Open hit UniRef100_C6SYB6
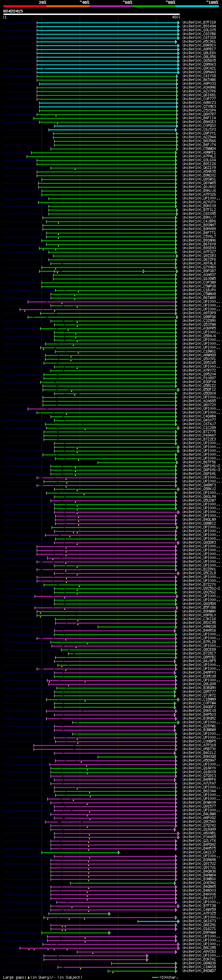 click(x=199, y=34)
